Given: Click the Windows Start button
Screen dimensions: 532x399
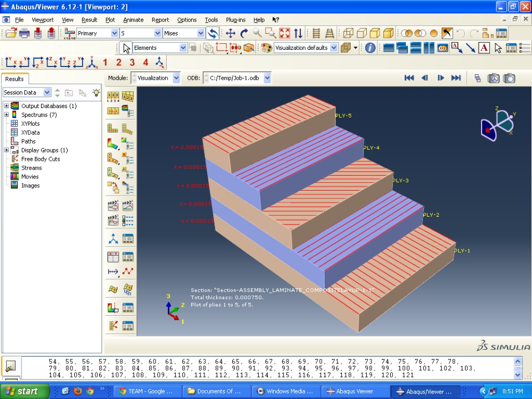Looking at the screenshot, I should point(25,391).
